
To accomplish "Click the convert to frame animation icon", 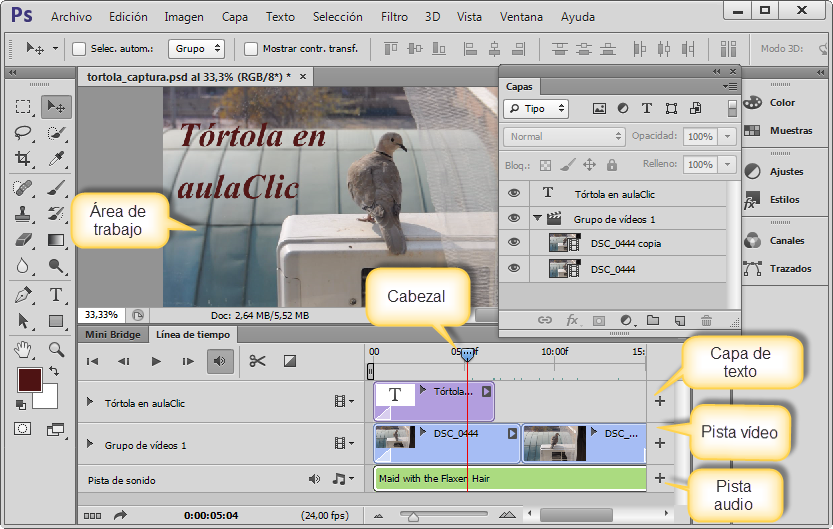I will click(92, 515).
